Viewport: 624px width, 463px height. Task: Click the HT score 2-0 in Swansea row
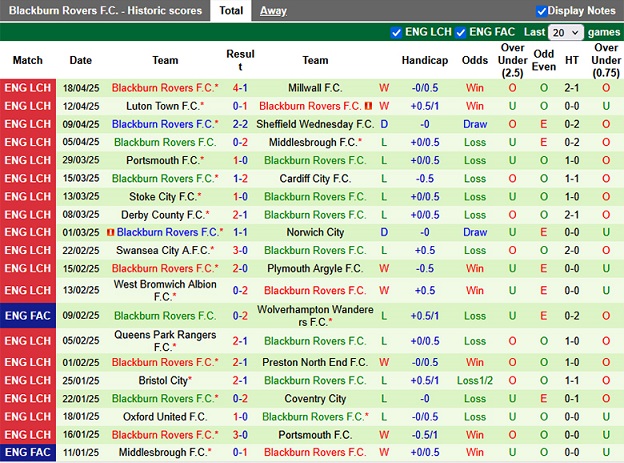tap(571, 250)
